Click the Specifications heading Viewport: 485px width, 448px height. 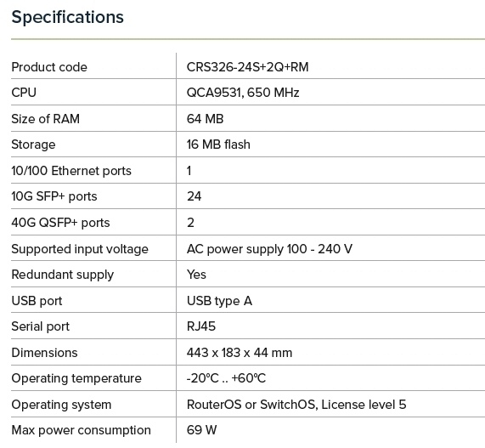point(67,18)
